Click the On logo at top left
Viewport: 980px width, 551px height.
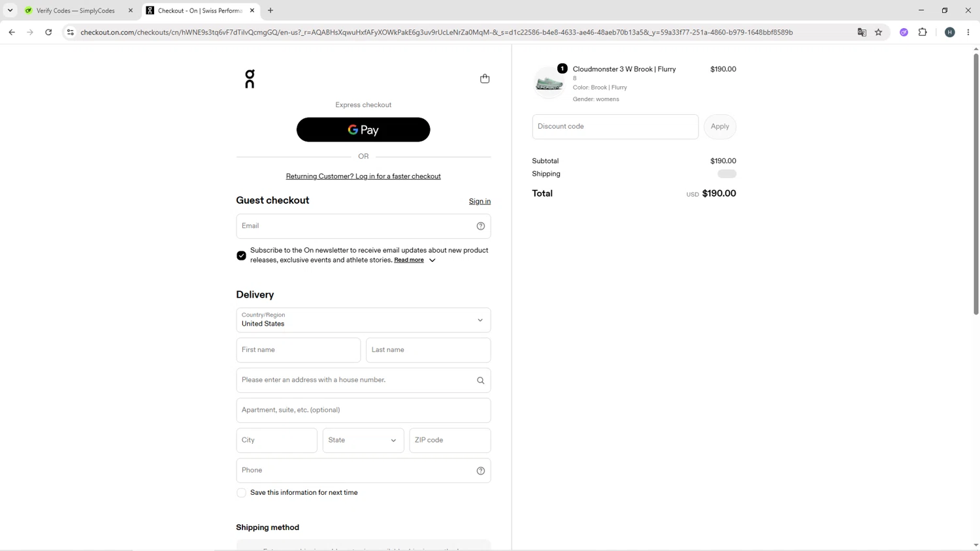250,79
